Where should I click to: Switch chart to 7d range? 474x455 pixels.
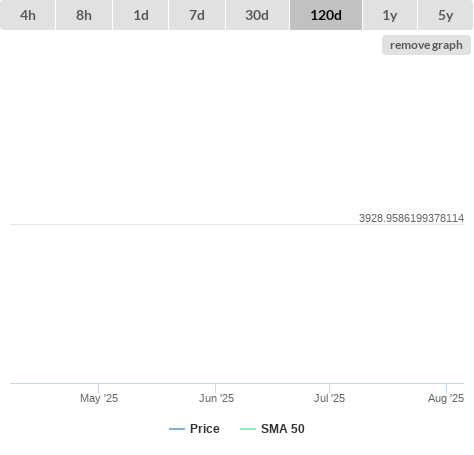[x=197, y=15]
